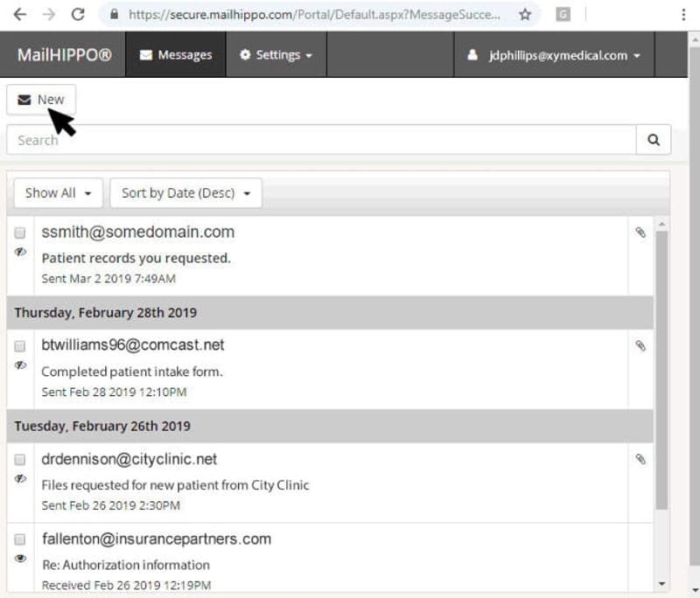
Task: Go to the Messages tab
Action: pos(176,55)
